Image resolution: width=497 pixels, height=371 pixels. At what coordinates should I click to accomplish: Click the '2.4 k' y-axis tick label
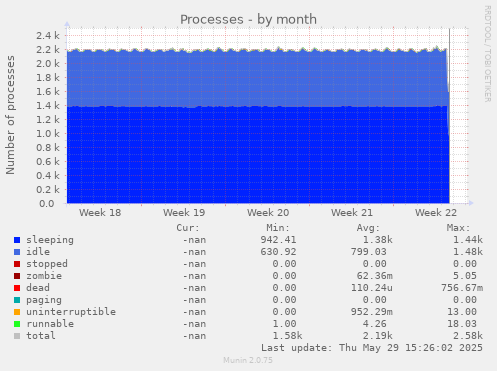tap(48, 36)
